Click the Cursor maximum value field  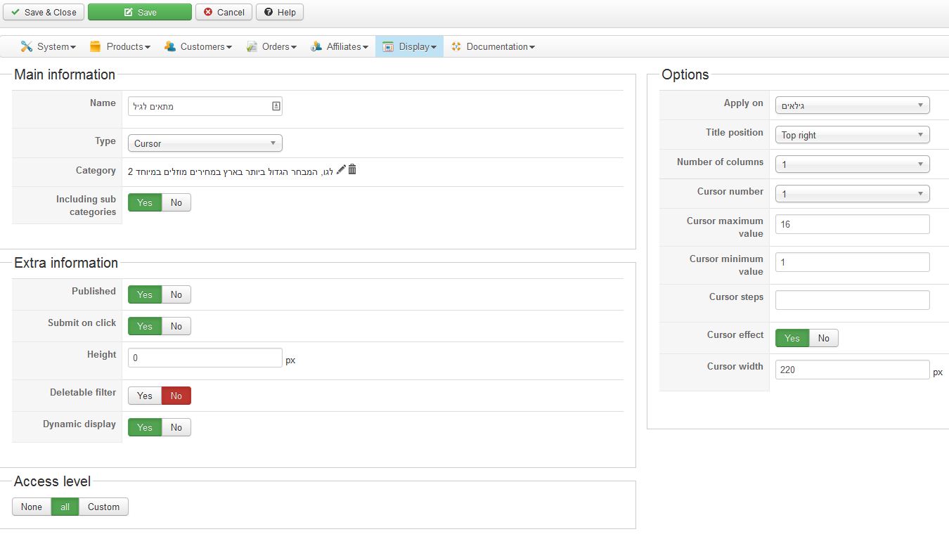(x=853, y=224)
